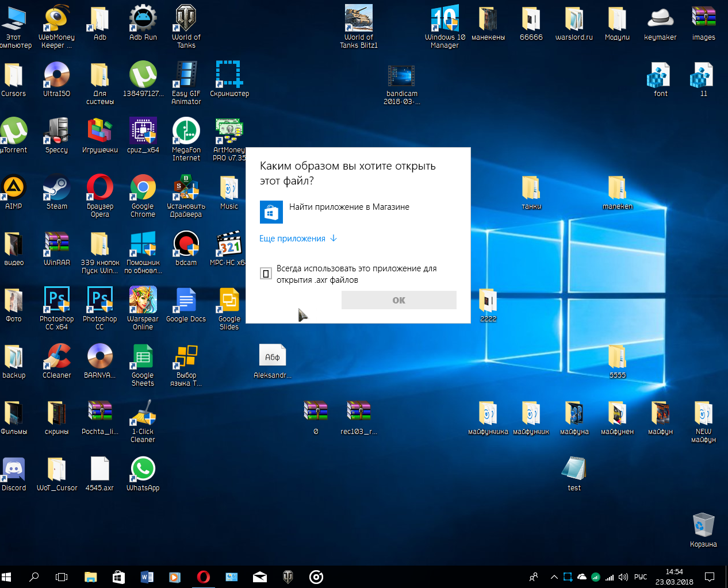Screen dimensions: 728x588
Task: Select the ArtMoney PRO shortcut
Action: click(229, 139)
